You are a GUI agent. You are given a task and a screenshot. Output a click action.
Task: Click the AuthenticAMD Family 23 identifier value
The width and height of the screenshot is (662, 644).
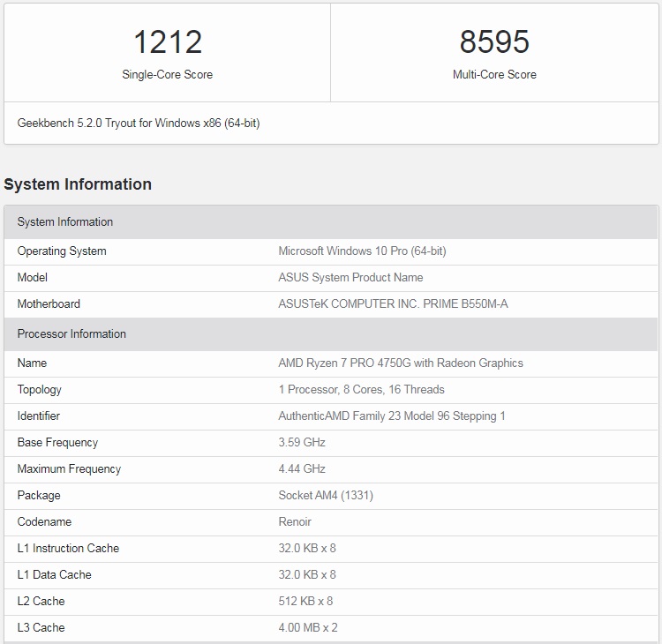(x=392, y=416)
